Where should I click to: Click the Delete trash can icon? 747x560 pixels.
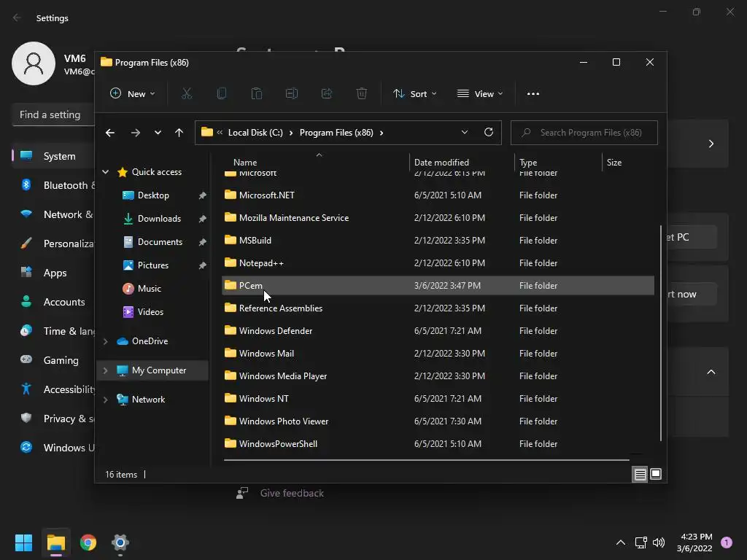tap(362, 94)
